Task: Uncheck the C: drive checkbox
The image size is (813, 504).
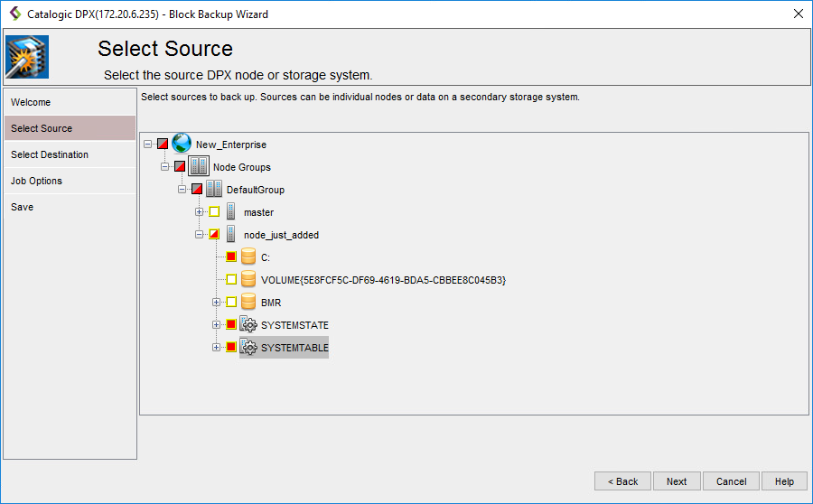Action: point(231,257)
